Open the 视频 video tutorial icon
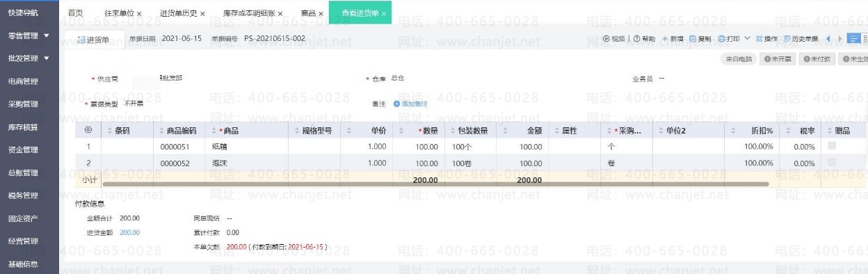The width and height of the screenshot is (868, 274). coord(606,39)
